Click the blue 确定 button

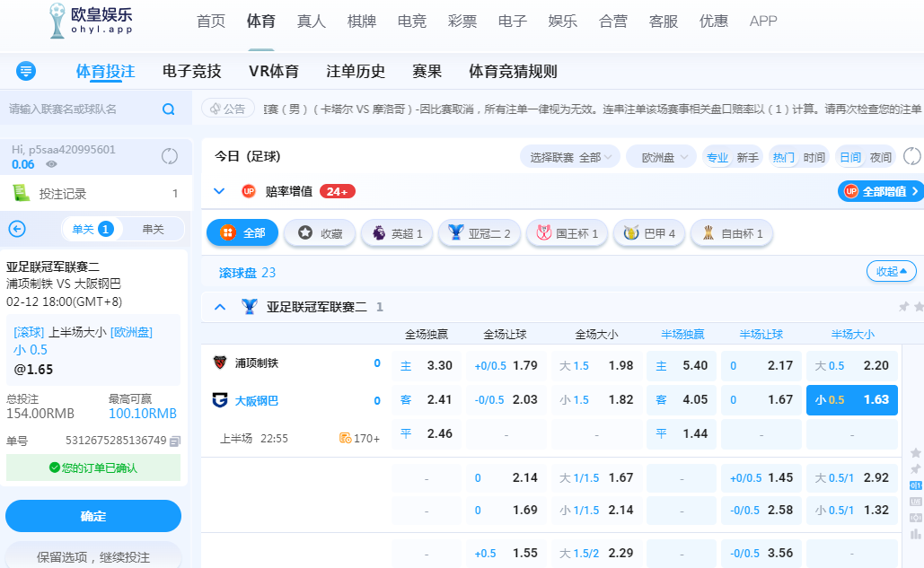point(93,516)
